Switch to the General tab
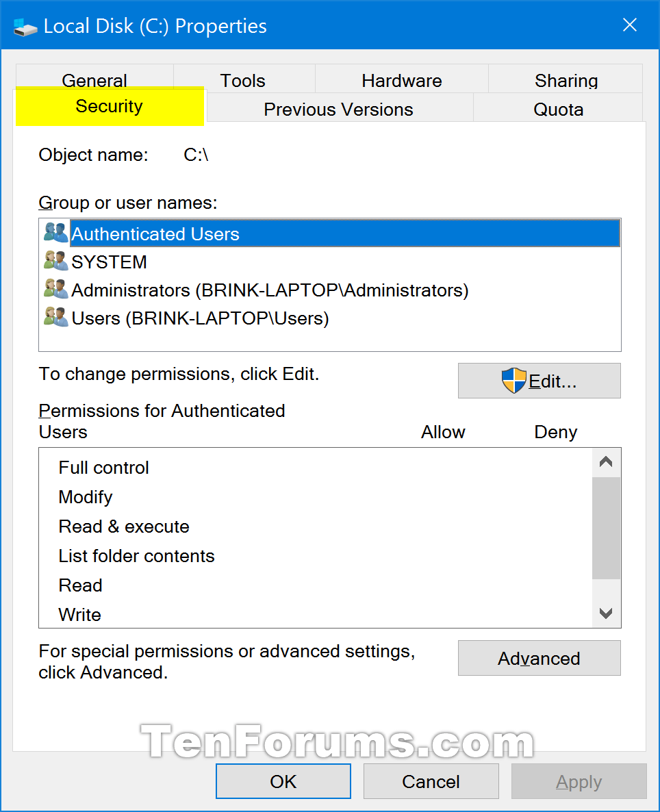The image size is (660, 812). (94, 79)
